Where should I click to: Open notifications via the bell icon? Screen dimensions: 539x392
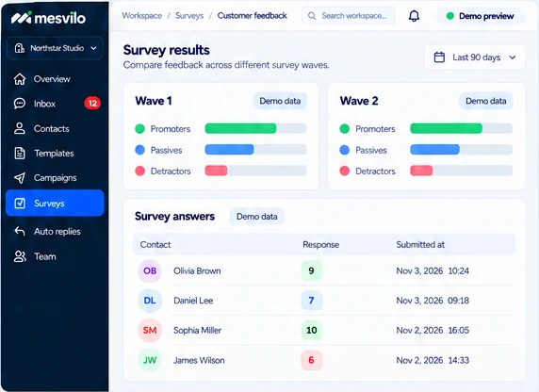414,16
